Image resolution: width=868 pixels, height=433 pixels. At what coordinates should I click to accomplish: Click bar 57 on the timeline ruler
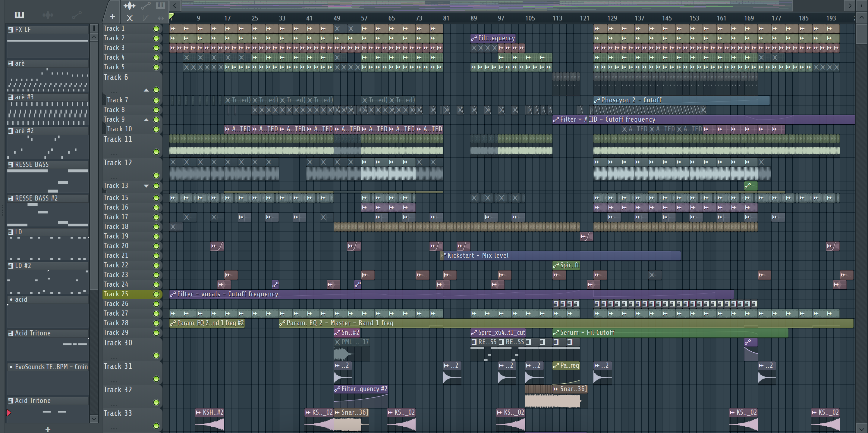click(364, 18)
